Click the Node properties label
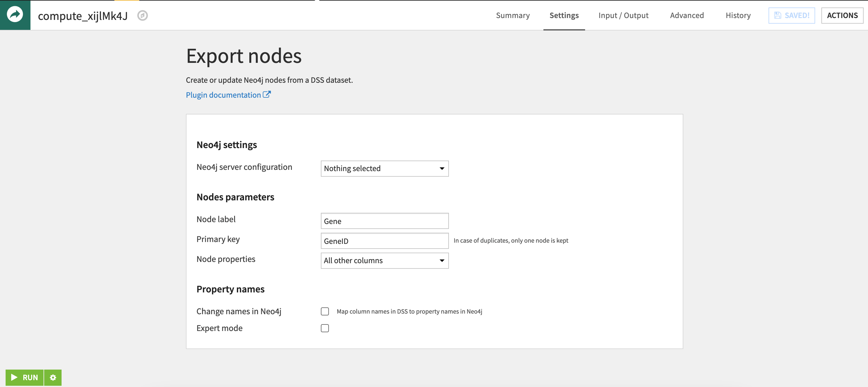The image size is (868, 387). [226, 259]
